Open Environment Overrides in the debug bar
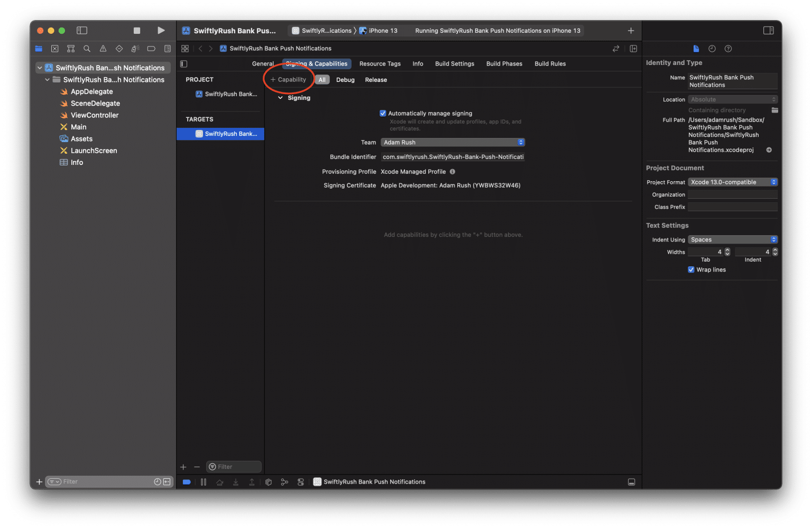 [301, 482]
